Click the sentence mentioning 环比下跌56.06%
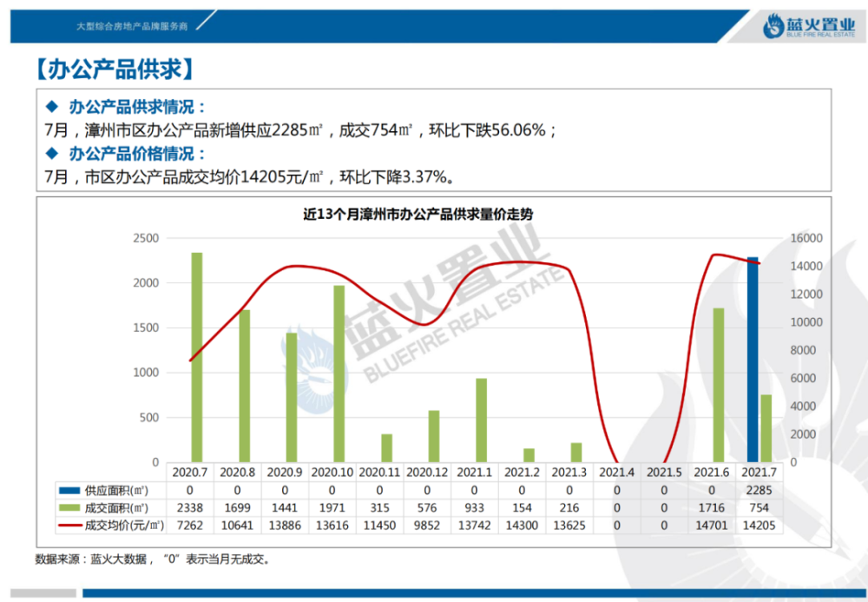 click(300, 130)
